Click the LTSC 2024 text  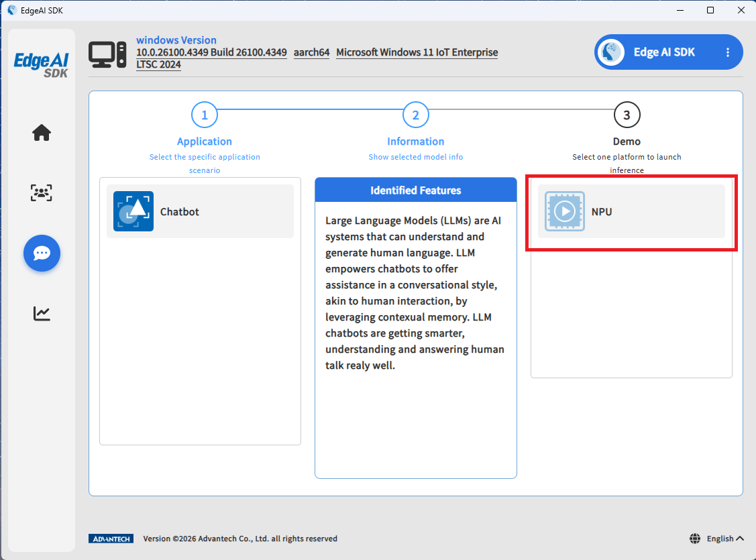click(x=158, y=64)
